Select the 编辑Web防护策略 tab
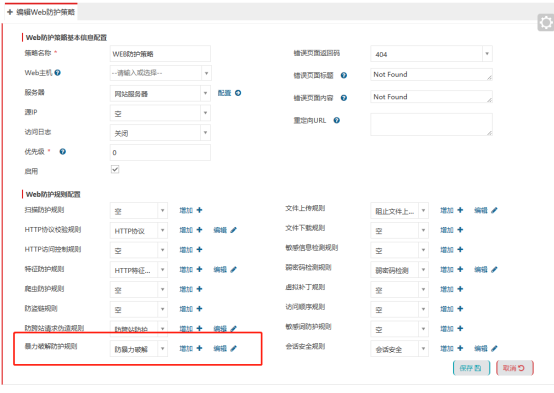Screen dimensions: 554x393 point(41,12)
